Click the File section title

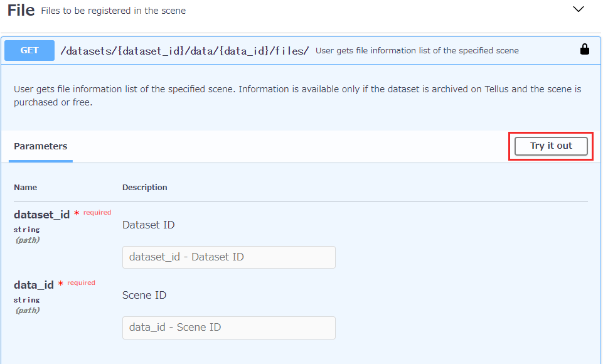click(21, 11)
